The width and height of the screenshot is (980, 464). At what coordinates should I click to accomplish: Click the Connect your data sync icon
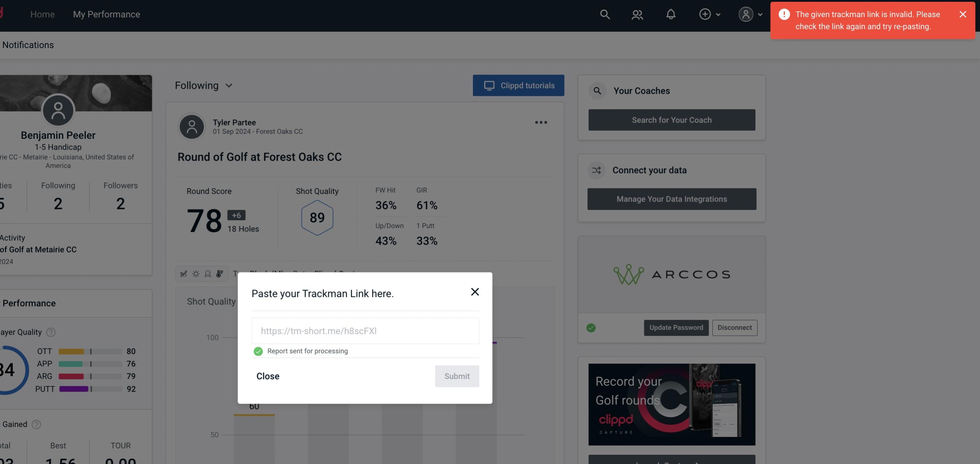coord(597,170)
